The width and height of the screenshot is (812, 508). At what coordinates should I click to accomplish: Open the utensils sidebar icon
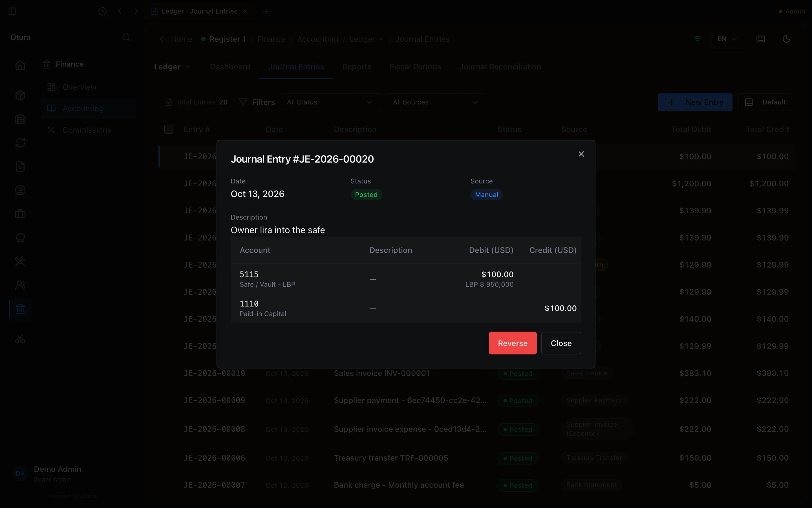(21, 261)
